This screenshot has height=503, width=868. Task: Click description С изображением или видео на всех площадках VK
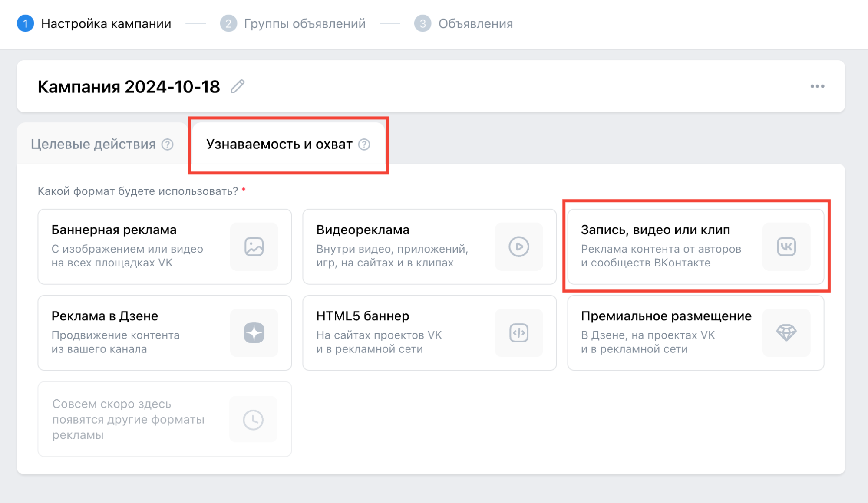[127, 256]
